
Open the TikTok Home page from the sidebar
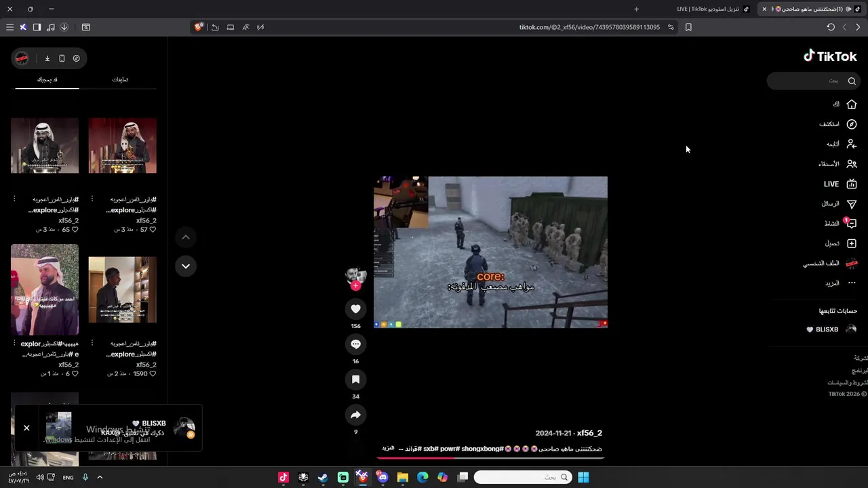point(845,104)
